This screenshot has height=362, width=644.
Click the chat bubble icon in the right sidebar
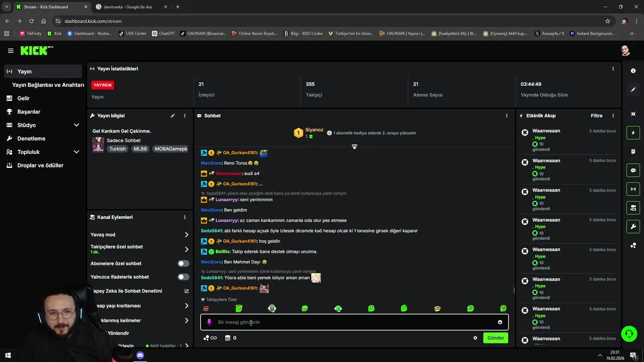click(633, 170)
